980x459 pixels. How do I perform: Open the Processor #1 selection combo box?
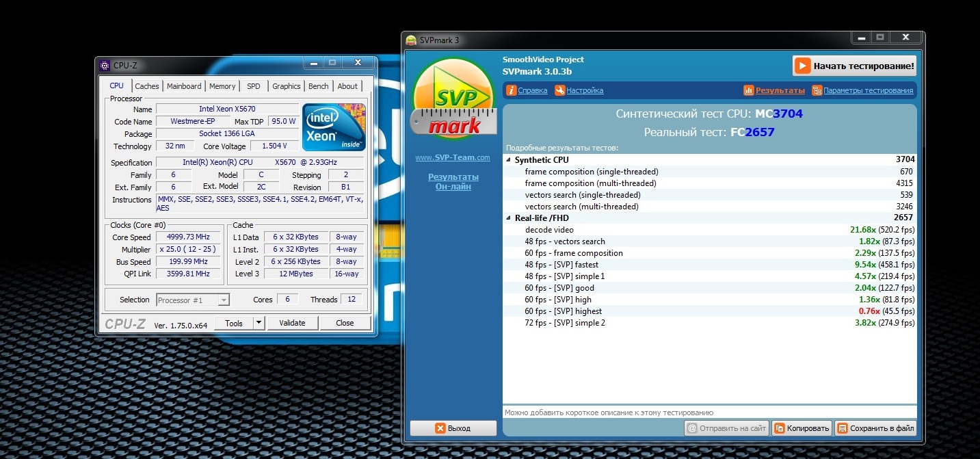[x=193, y=300]
